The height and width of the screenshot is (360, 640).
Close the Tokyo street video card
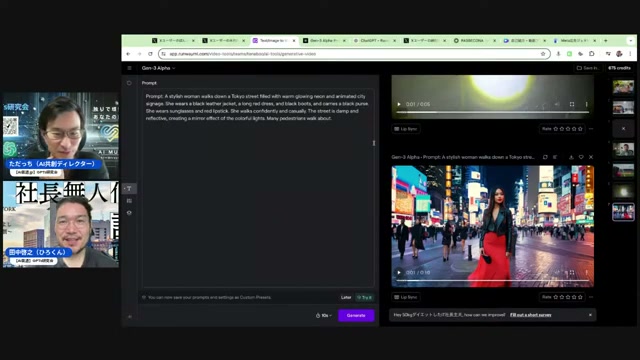coord(591,157)
